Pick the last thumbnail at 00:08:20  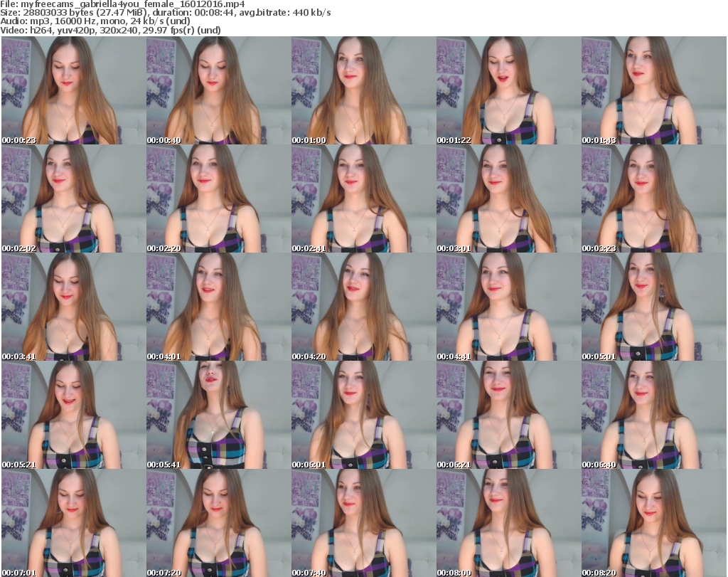click(654, 523)
